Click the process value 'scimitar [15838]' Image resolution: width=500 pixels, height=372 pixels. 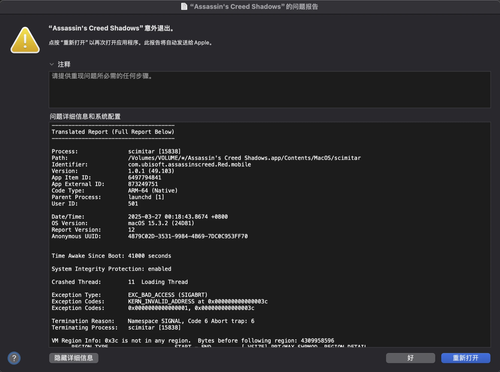point(154,151)
